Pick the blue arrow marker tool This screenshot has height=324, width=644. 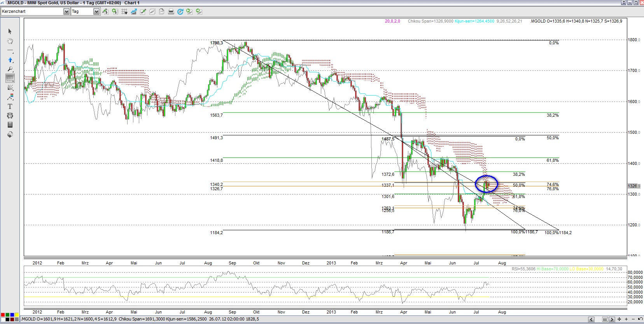pyautogui.click(x=10, y=60)
